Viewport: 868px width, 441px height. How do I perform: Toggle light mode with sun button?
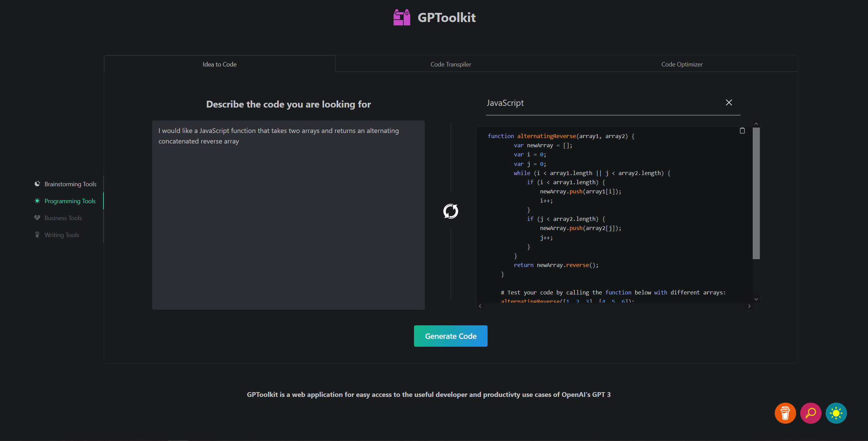(x=836, y=413)
